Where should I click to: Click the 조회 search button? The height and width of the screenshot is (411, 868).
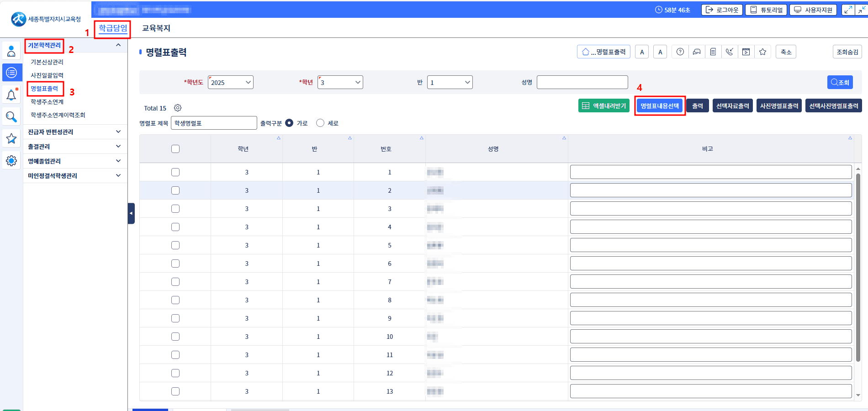(840, 82)
